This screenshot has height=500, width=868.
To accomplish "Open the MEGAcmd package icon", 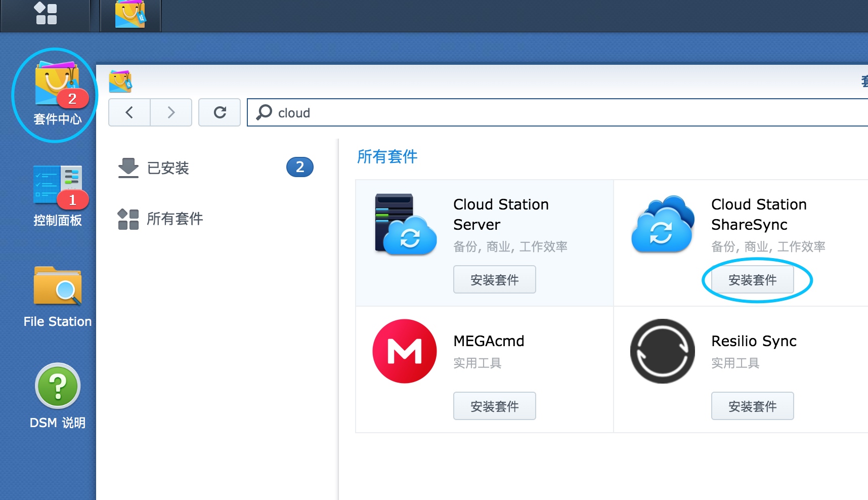I will [405, 351].
